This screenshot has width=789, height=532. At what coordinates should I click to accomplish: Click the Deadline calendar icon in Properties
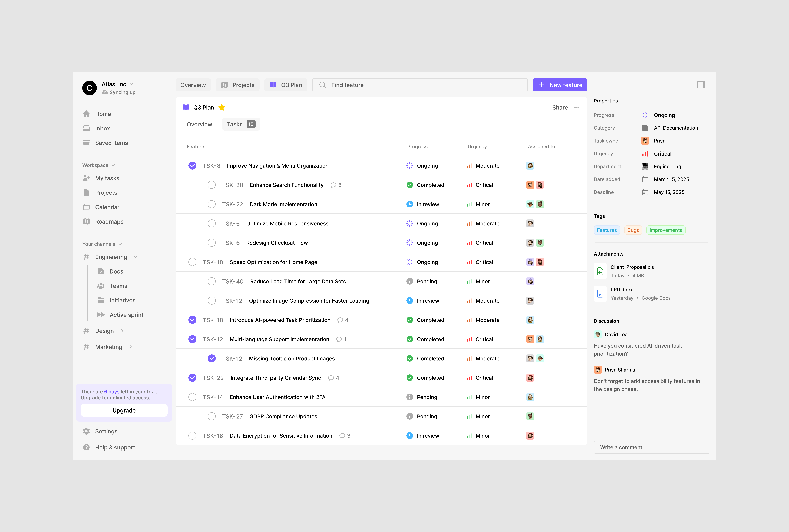pyautogui.click(x=645, y=192)
